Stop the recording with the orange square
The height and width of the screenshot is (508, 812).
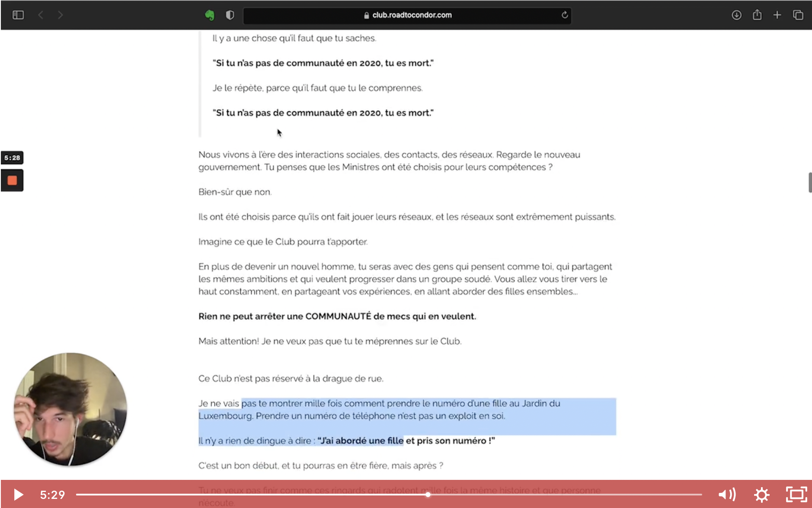tap(12, 180)
